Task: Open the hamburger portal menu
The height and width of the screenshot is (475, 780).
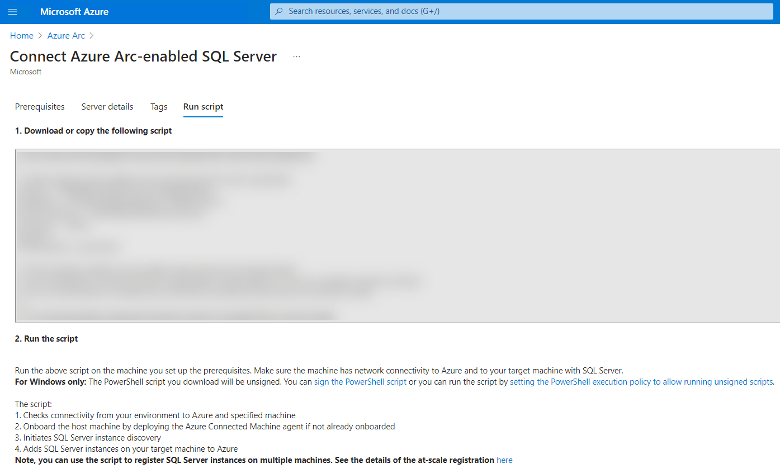Action: pyautogui.click(x=12, y=11)
